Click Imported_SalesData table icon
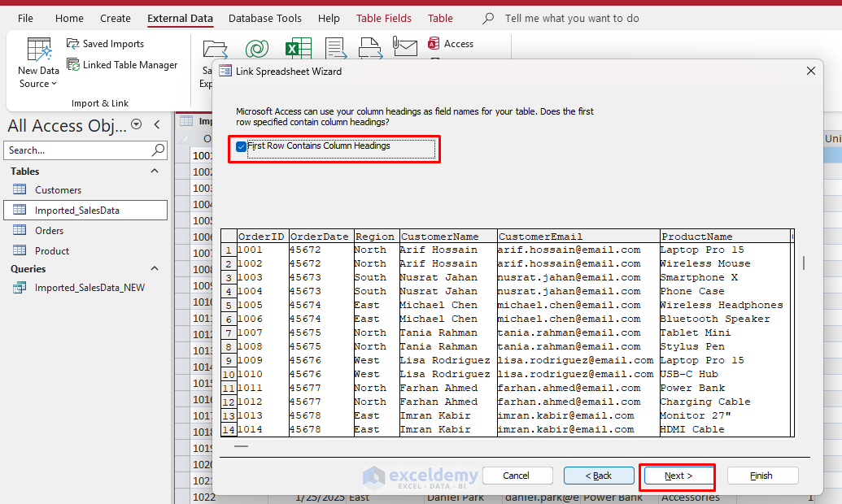842x504 pixels. (20, 210)
